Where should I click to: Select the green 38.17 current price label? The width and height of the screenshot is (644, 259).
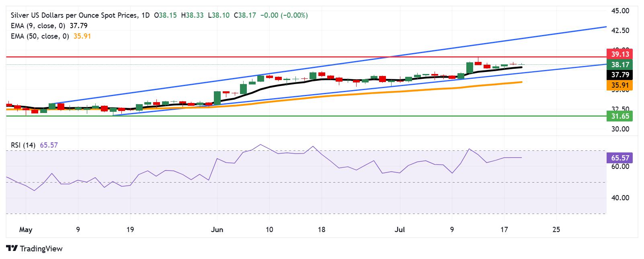[619, 64]
